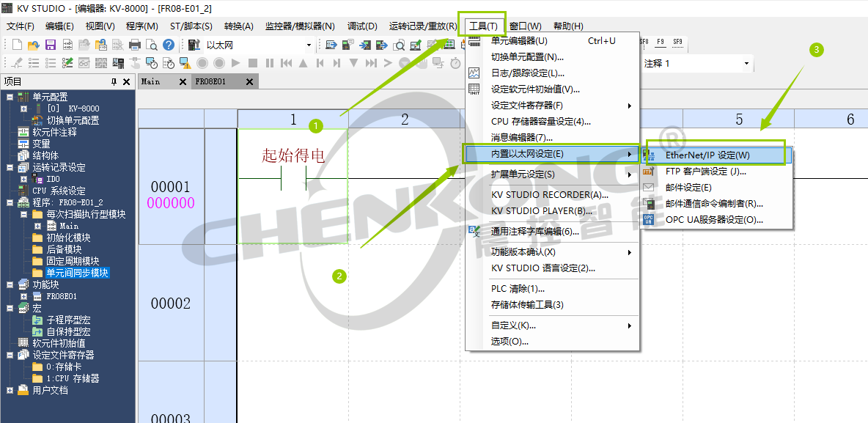Image resolution: width=868 pixels, height=423 pixels.
Task: Click the Open project folder icon
Action: 34,45
